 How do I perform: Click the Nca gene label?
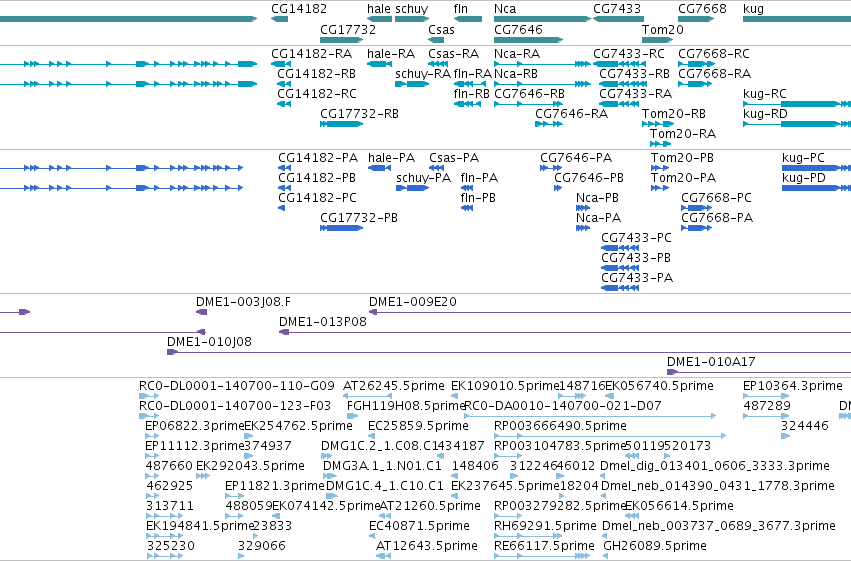pos(505,9)
